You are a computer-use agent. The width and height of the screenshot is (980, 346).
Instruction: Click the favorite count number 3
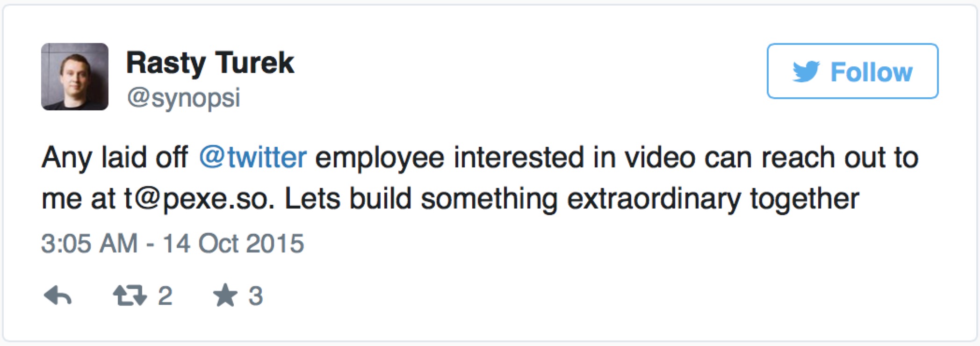coord(255,296)
